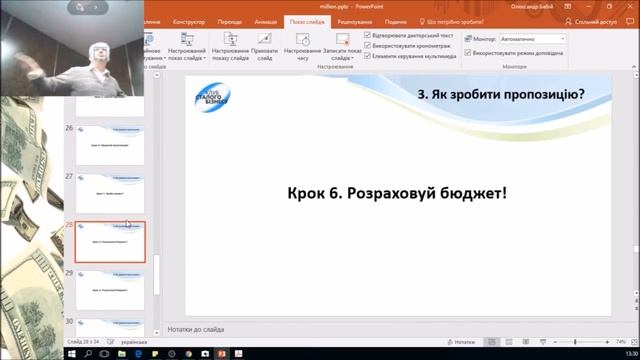Click the slide editor scroll down arrow
640x360 pixels.
pyautogui.click(x=636, y=293)
